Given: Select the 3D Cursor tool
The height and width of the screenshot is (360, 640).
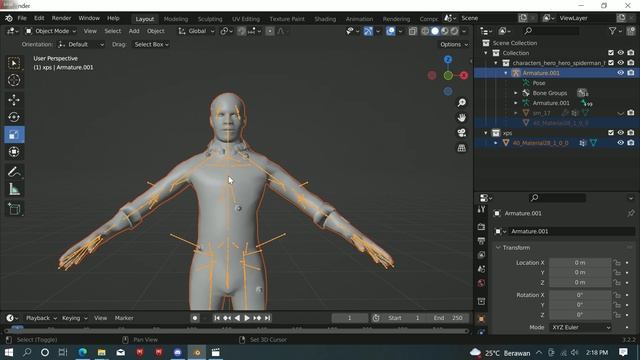Looking at the screenshot, I should 14,80.
